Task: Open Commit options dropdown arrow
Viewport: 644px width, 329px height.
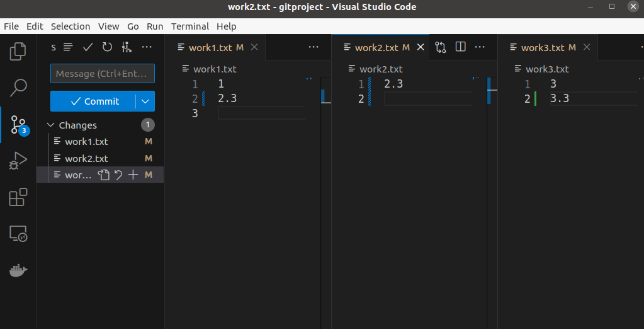Action: [x=145, y=101]
